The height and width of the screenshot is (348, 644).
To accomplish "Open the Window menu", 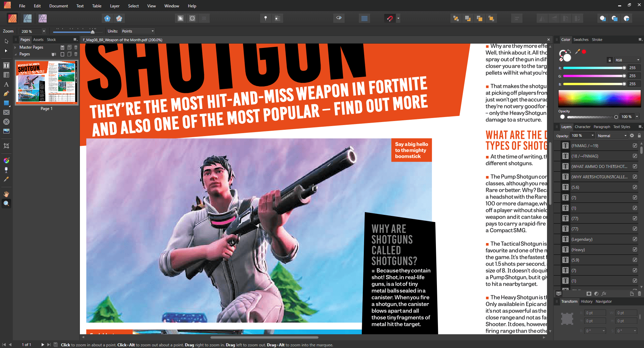I will [x=171, y=6].
